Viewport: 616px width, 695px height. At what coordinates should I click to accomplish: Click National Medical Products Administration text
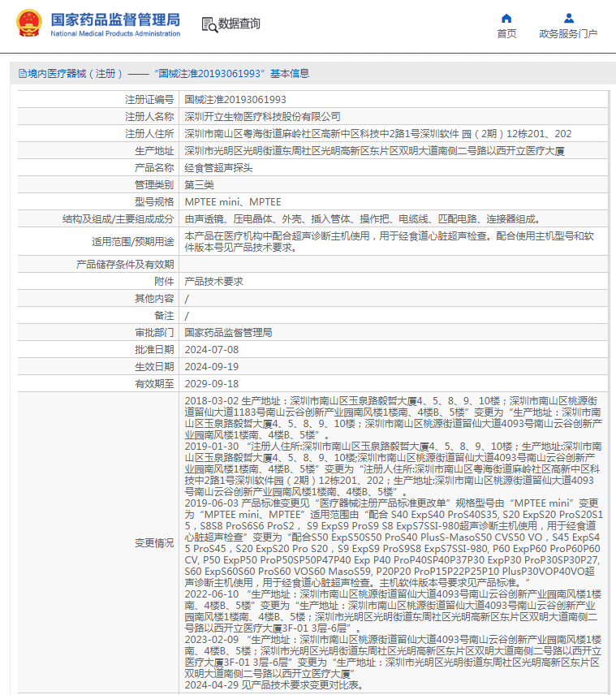[115, 33]
